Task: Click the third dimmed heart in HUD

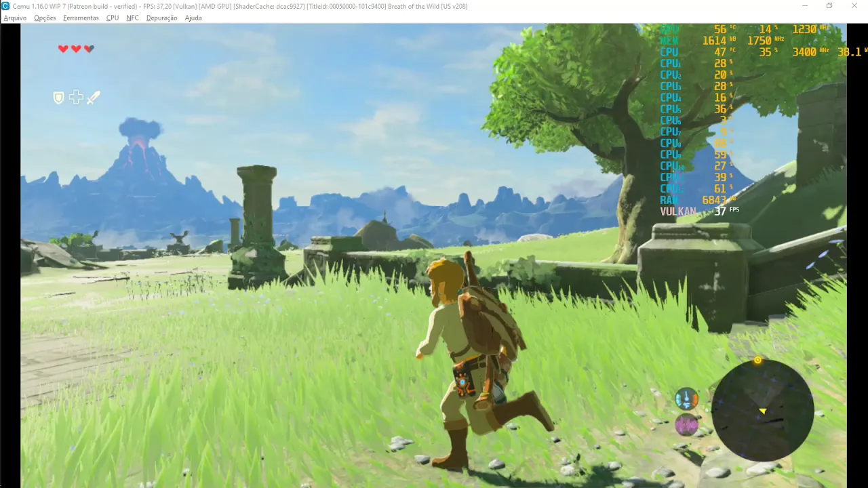Action: pos(89,49)
